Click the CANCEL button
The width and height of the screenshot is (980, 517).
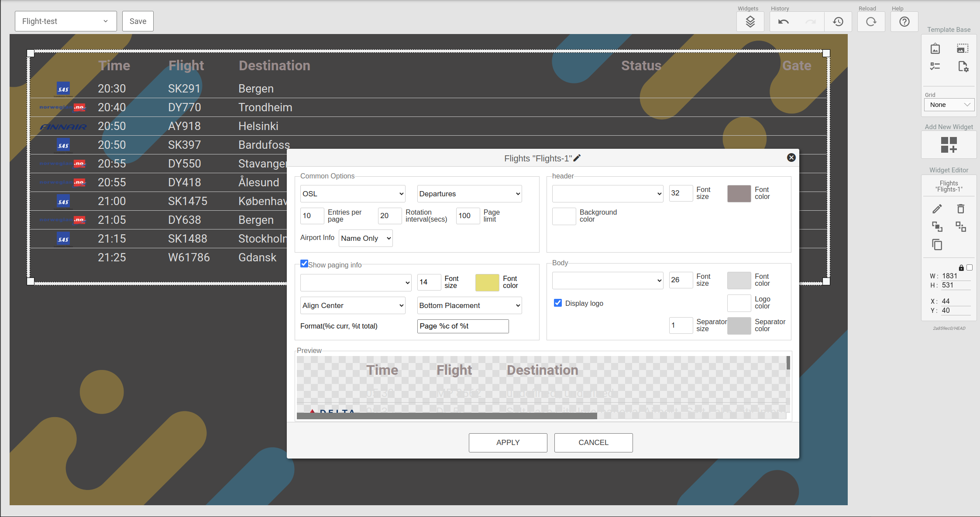(593, 442)
